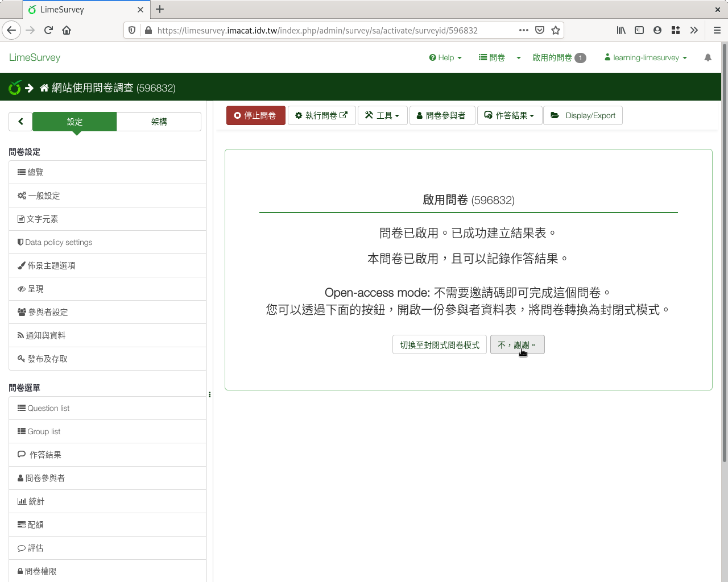Open 問卷權限 in sidebar
Viewport: 728px width, 582px height.
coord(107,571)
